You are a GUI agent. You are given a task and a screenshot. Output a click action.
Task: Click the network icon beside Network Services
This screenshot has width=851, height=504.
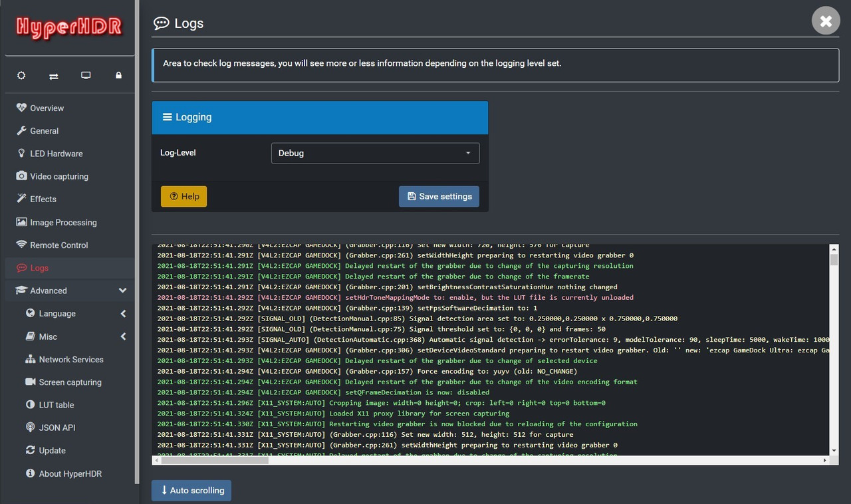pyautogui.click(x=30, y=359)
